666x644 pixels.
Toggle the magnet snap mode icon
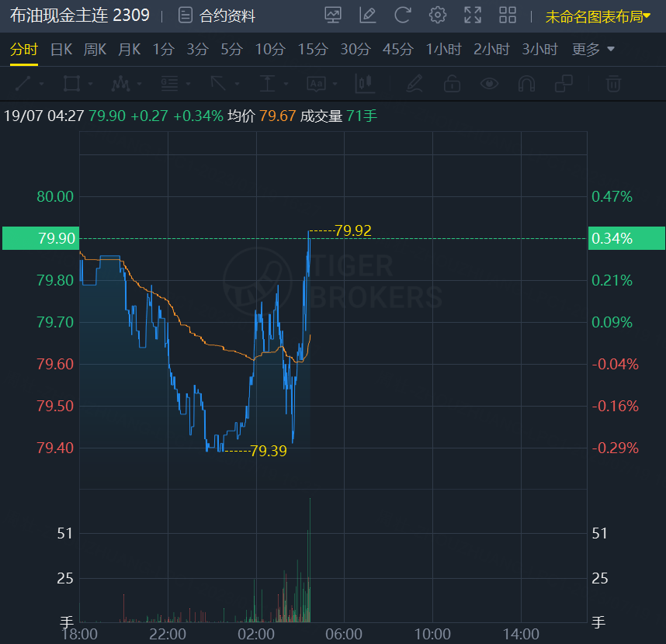(527, 84)
